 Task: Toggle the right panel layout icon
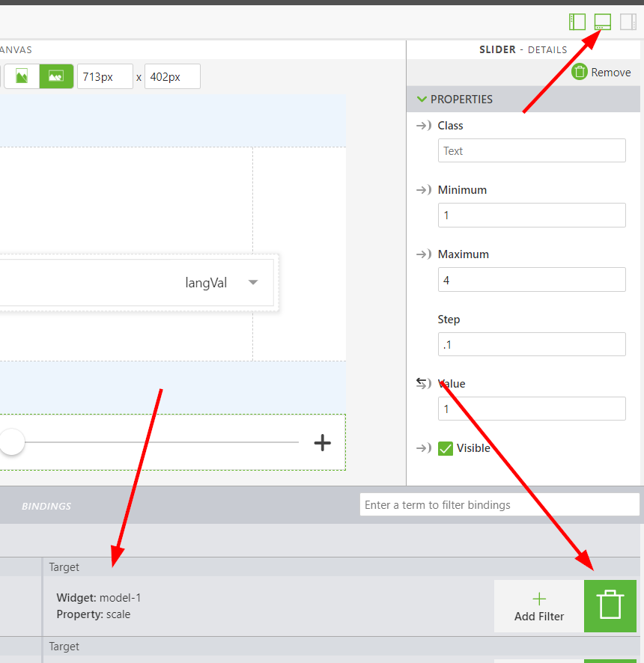point(628,22)
